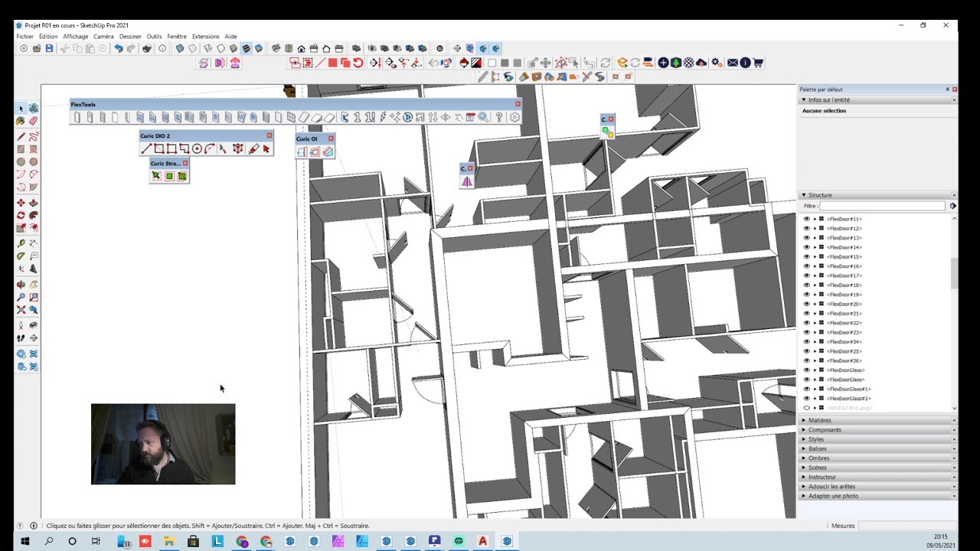Hide FlexDoor#25 via eye icon
980x551 pixels.
(806, 351)
